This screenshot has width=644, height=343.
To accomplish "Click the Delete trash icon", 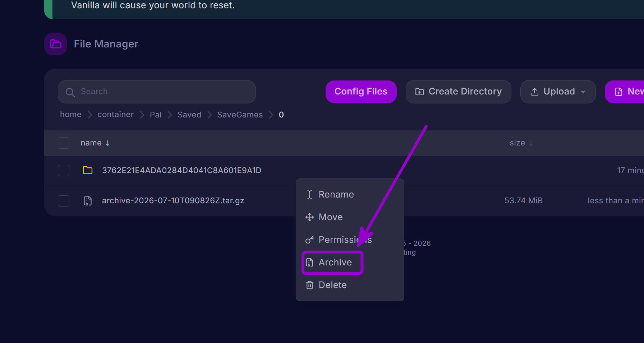I will (x=309, y=285).
